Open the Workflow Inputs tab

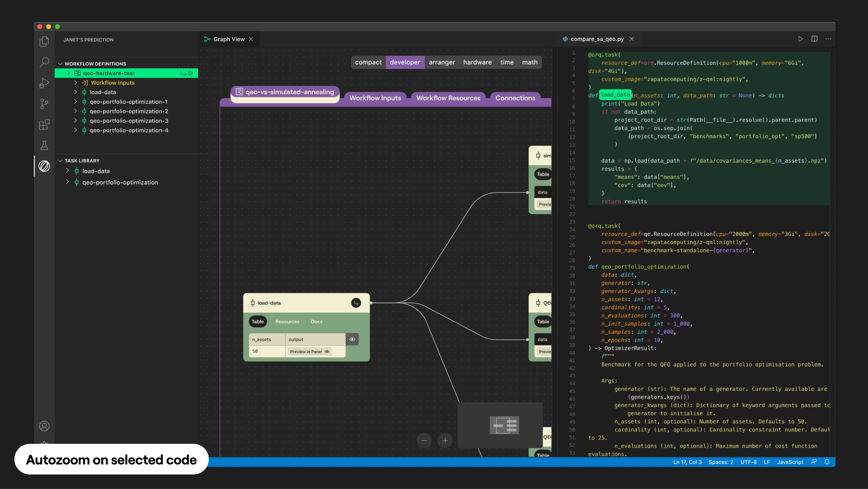tap(375, 98)
